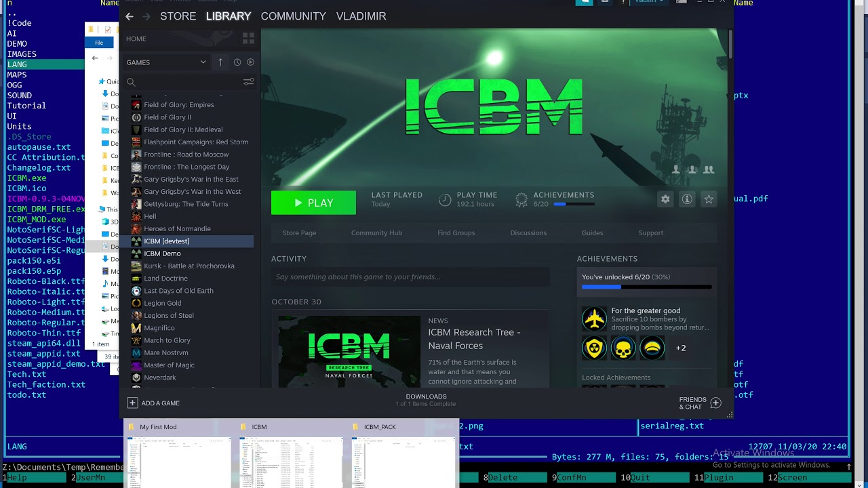Add ICBM to favorites star
The width and height of the screenshot is (868, 488).
(x=709, y=199)
